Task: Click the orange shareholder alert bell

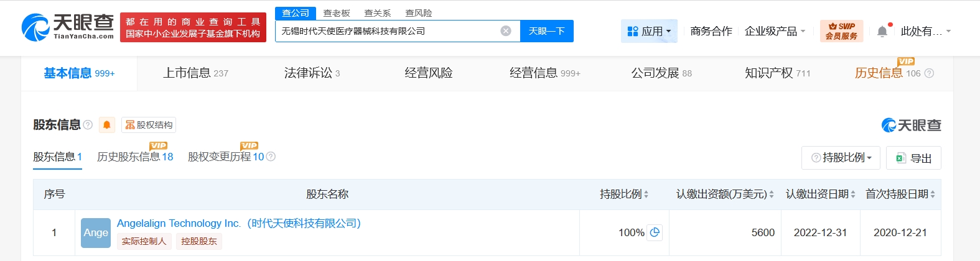Action: click(107, 125)
